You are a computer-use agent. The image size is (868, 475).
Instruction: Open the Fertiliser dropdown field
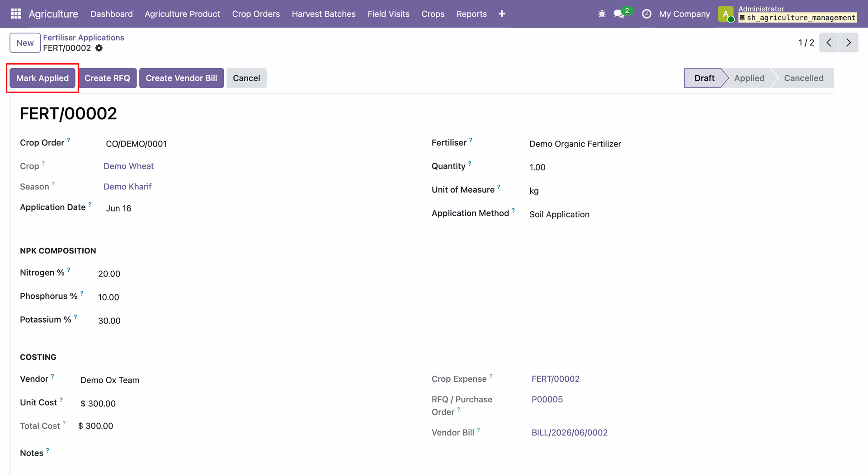(x=676, y=144)
